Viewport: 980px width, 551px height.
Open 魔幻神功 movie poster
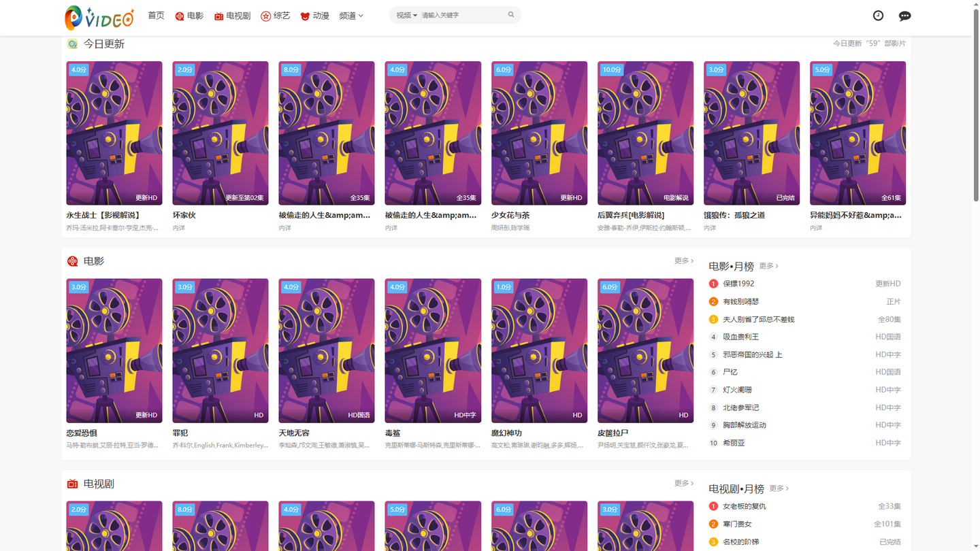[539, 351]
